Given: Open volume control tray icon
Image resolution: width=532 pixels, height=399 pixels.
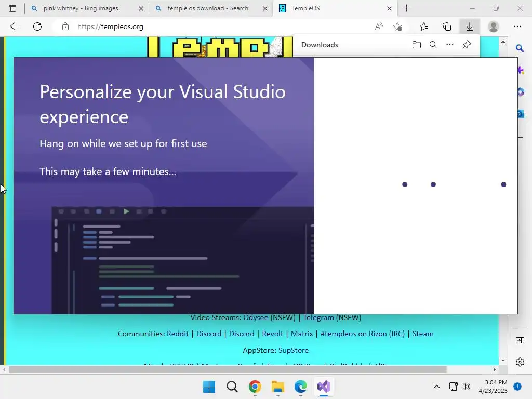Looking at the screenshot, I should (466, 387).
